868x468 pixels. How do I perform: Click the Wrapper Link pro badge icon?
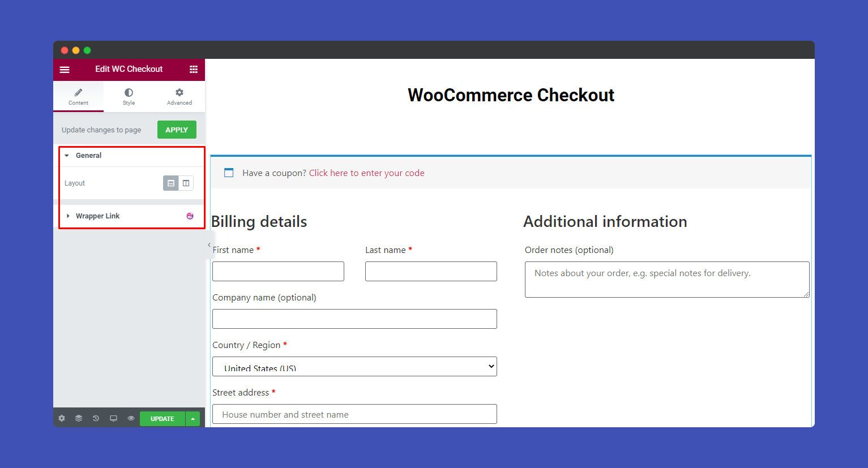(x=190, y=216)
